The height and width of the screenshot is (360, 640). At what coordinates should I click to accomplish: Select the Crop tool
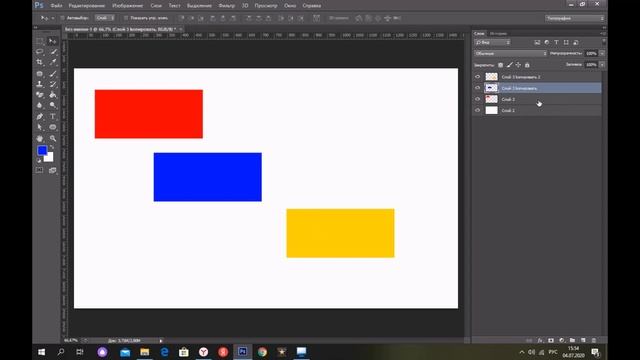coord(40,62)
